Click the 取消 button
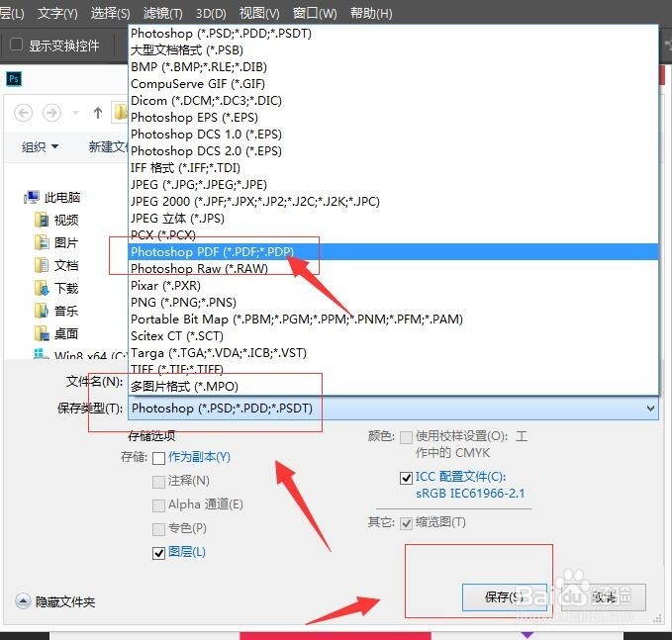 tap(603, 596)
